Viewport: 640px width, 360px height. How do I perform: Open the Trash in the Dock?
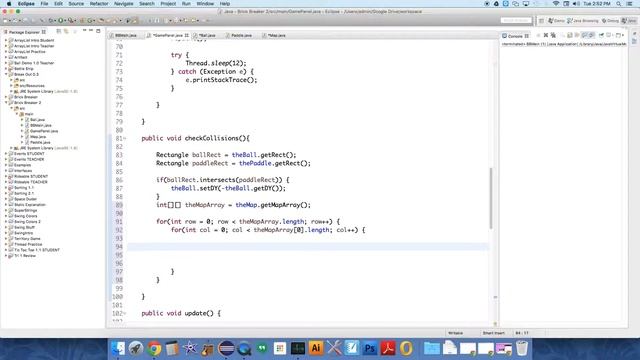click(x=522, y=348)
